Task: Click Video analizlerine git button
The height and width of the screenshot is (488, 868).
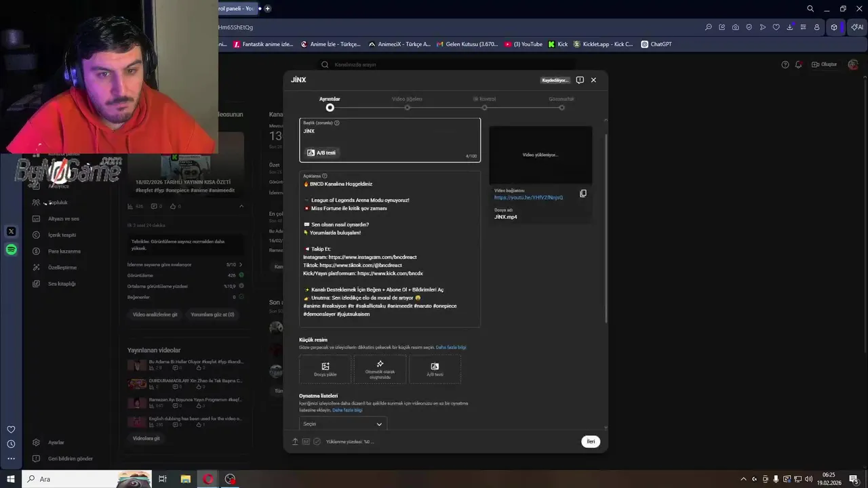Action: 155,314
